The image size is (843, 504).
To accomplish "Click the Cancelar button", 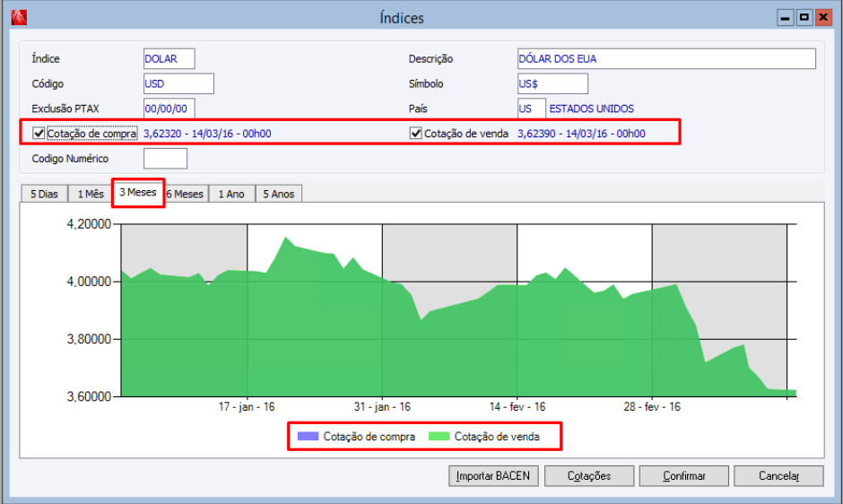I will coord(778,476).
